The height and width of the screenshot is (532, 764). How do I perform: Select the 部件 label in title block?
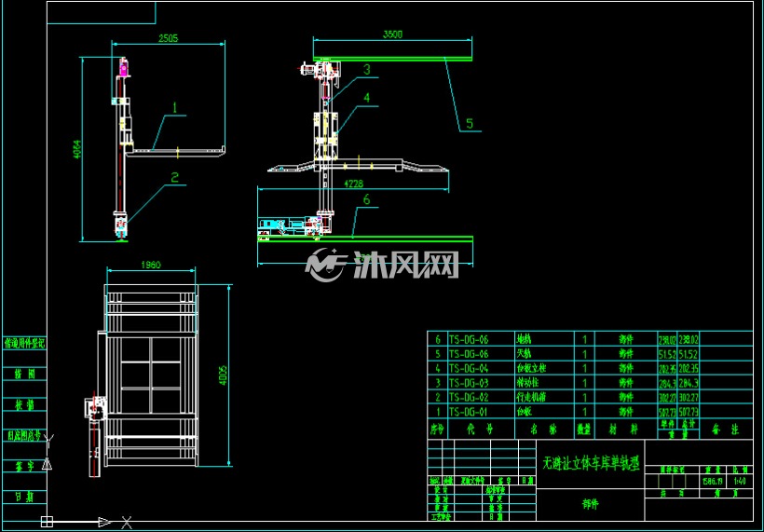point(591,504)
